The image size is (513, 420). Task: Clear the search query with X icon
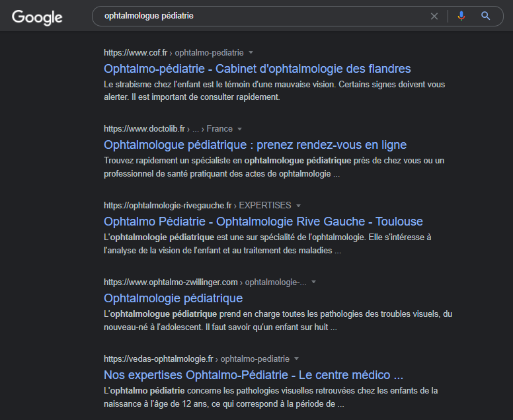pyautogui.click(x=434, y=16)
